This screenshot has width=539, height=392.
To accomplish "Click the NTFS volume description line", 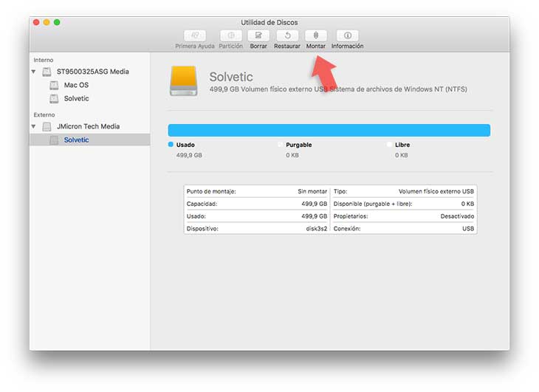I will (x=338, y=89).
